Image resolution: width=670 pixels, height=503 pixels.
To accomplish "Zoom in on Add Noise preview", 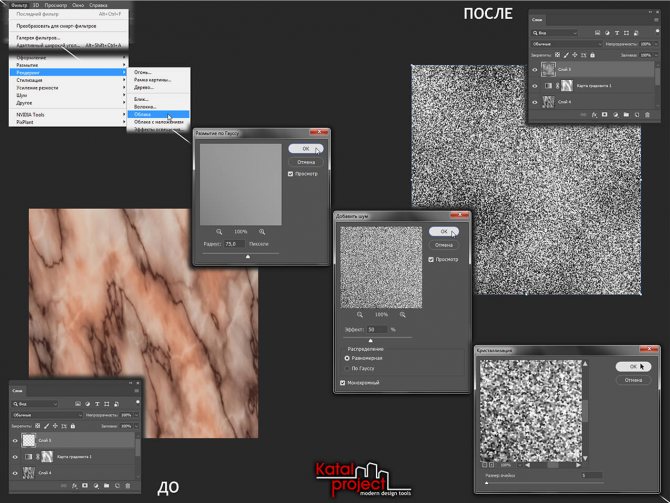I will [402, 313].
